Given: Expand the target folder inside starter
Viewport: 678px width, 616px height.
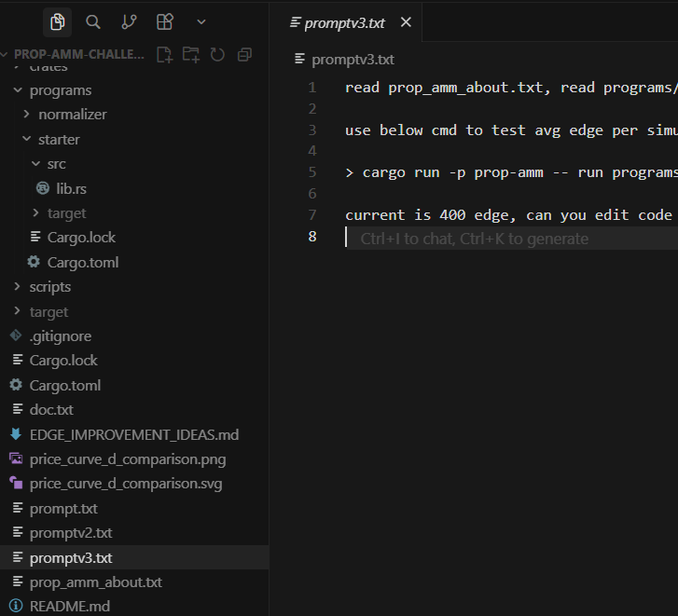Looking at the screenshot, I should (35, 213).
